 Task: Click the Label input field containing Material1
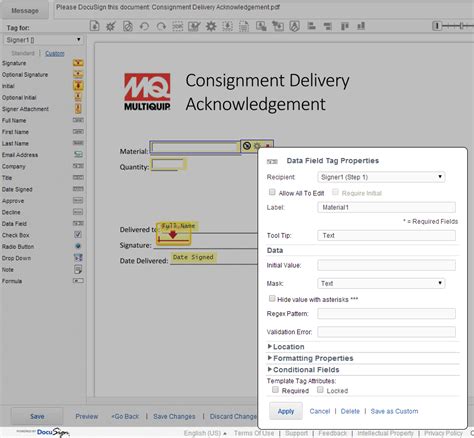pos(387,207)
